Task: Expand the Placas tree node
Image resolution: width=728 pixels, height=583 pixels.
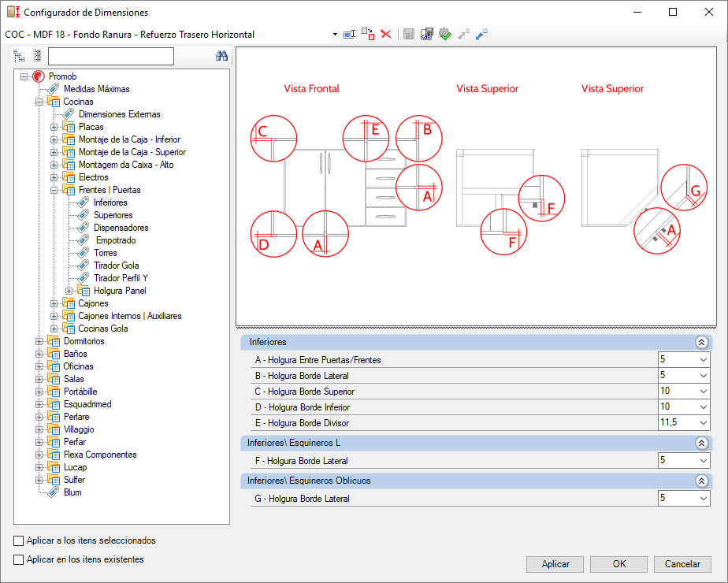Action: [54, 127]
